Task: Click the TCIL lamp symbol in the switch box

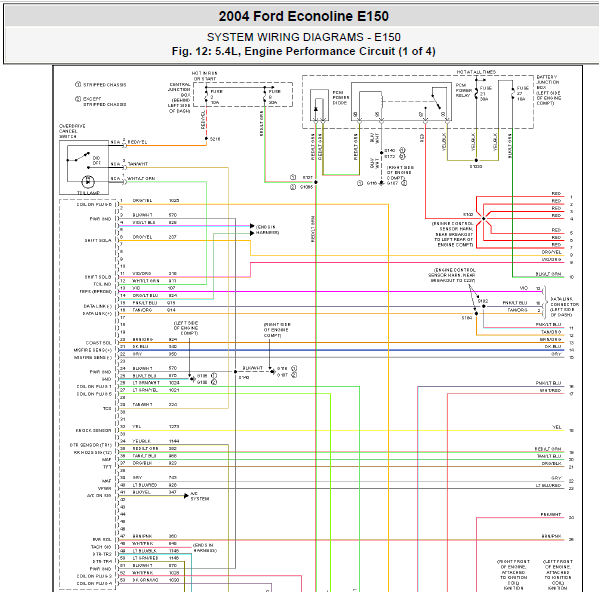Action: click(88, 182)
